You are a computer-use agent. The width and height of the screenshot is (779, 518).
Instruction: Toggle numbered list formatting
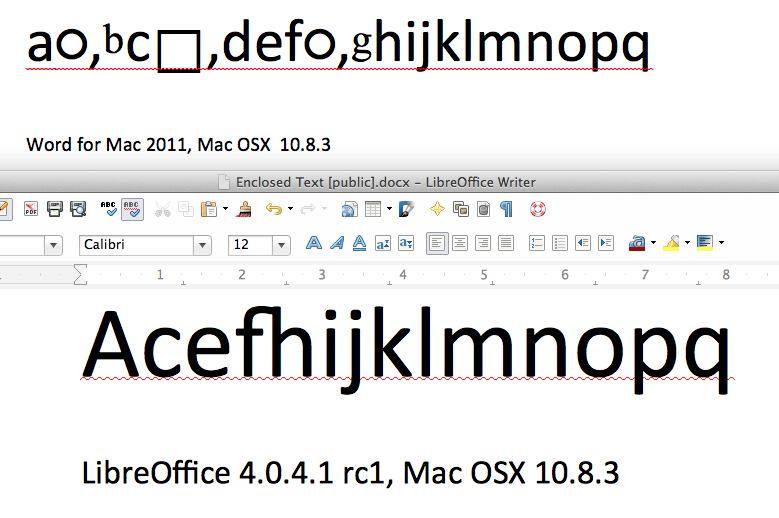(537, 243)
